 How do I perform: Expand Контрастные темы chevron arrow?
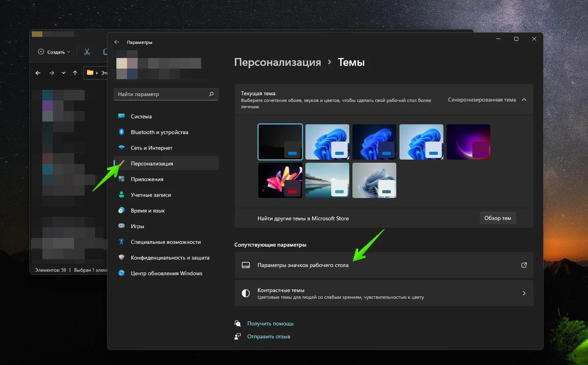pos(524,293)
